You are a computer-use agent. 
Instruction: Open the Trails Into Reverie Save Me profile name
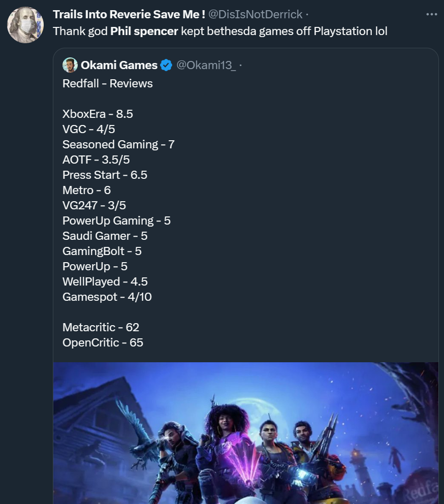[129, 14]
